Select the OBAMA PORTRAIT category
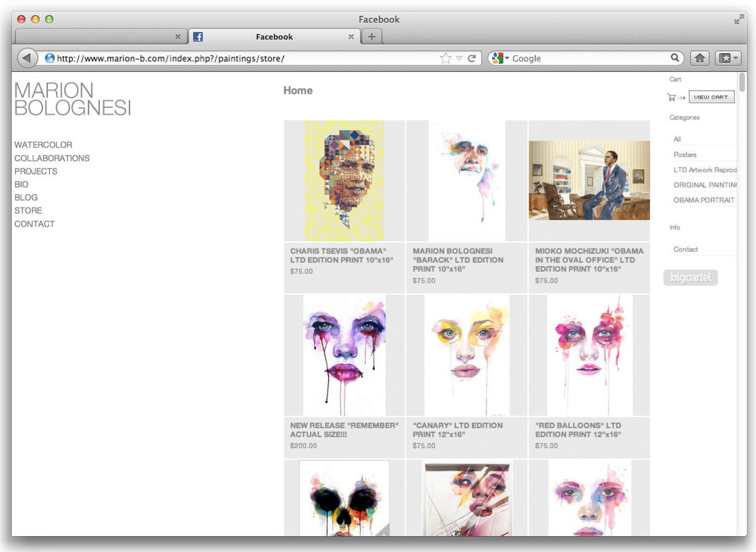The width and height of the screenshot is (756, 552). (704, 200)
